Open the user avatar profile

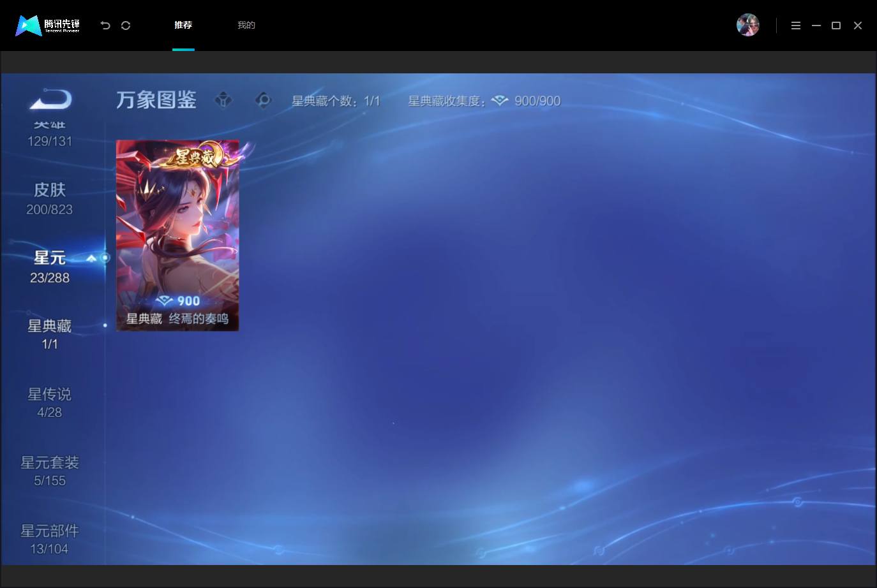pyautogui.click(x=747, y=25)
